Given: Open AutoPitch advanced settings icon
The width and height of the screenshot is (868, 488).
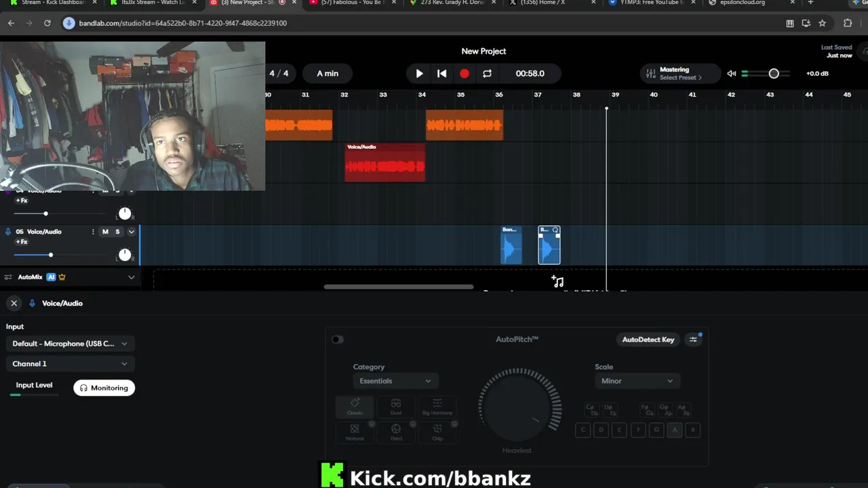Looking at the screenshot, I should pos(693,340).
